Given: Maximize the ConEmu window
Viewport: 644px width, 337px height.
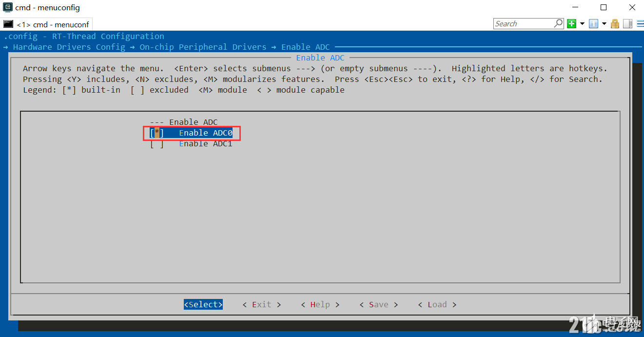Looking at the screenshot, I should pyautogui.click(x=604, y=7).
